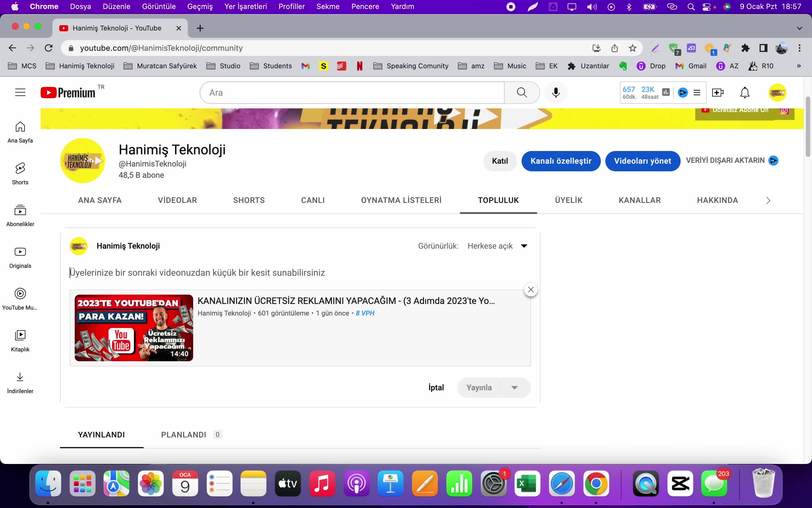Expand the Yayınla options arrow
Screen dimensions: 812x508
click(x=515, y=388)
